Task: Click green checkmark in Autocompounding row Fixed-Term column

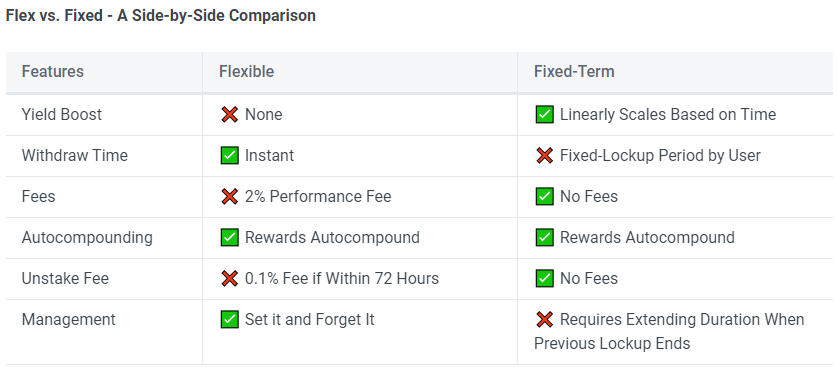Action: [x=544, y=237]
